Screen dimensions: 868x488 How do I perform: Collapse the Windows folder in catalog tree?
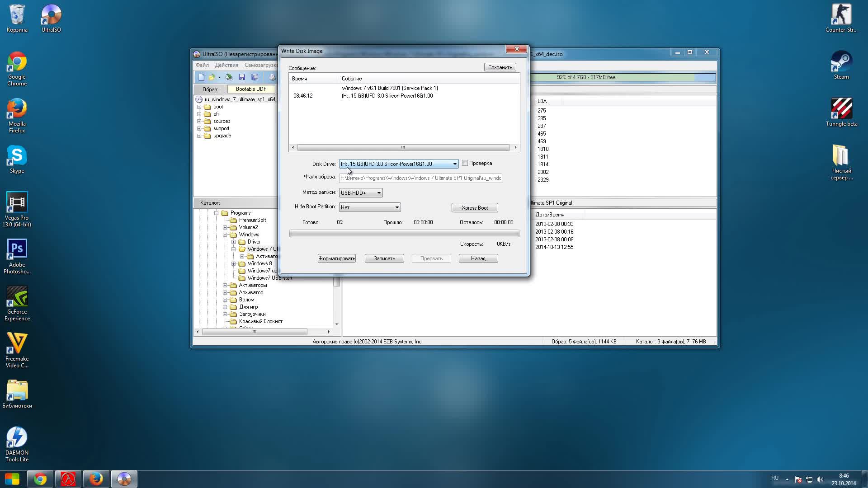coord(225,235)
